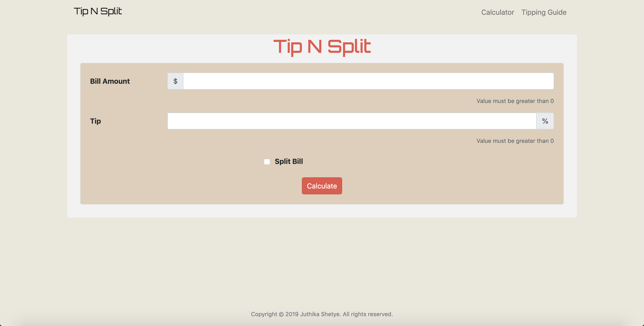Select validation message under Tip field
Image resolution: width=644 pixels, height=326 pixels.
(x=515, y=141)
